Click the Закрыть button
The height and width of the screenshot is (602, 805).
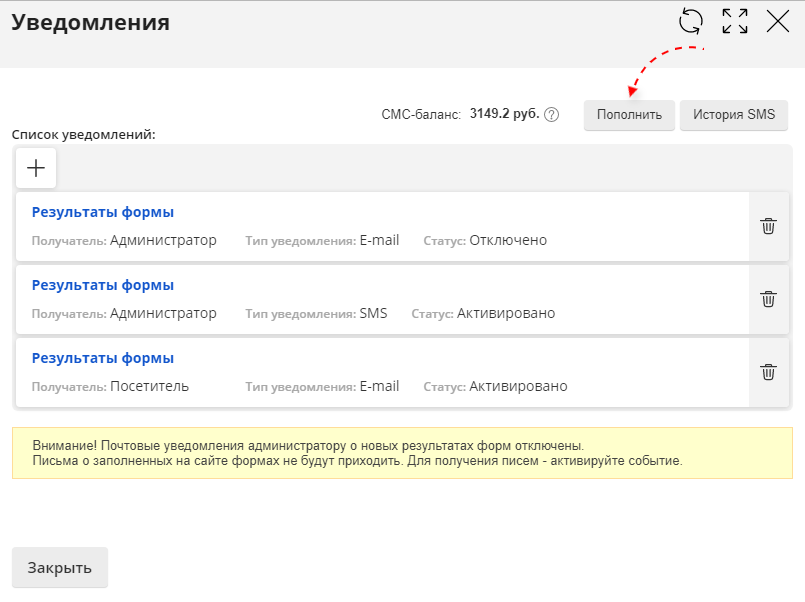pyautogui.click(x=59, y=567)
